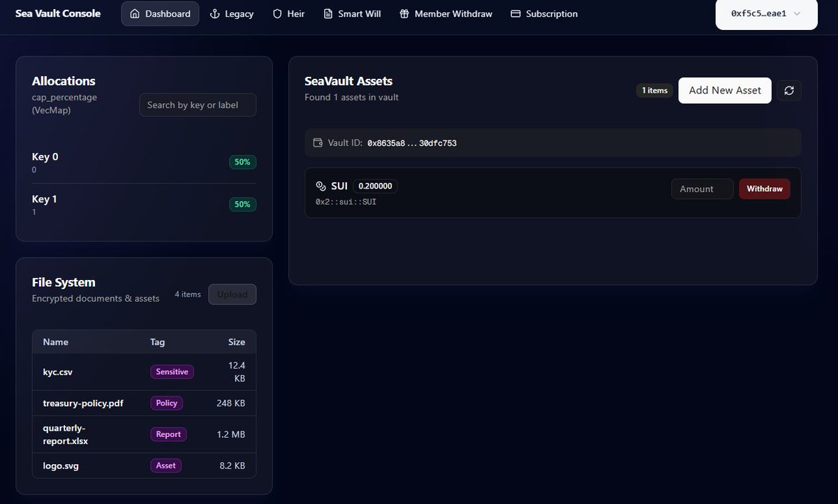Focus the Search by key or label field

198,105
